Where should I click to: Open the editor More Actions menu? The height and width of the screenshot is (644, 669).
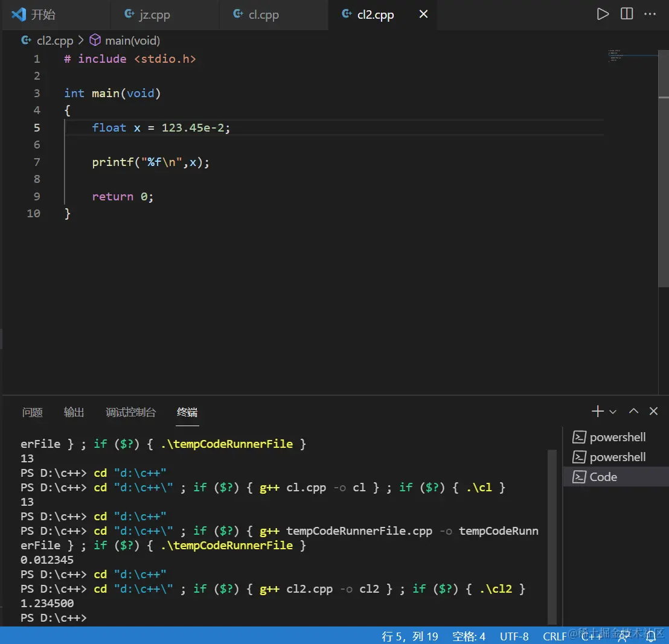click(x=650, y=14)
